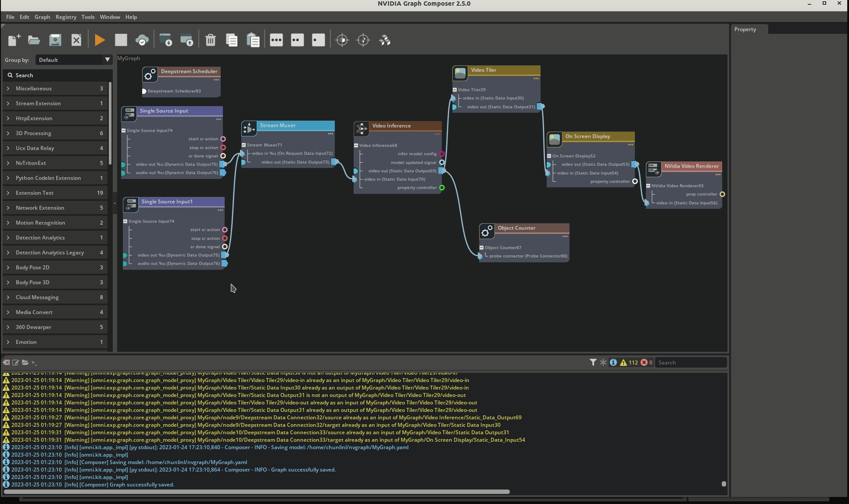
Task: Click the console horizontal scrollbar
Action: 256,492
